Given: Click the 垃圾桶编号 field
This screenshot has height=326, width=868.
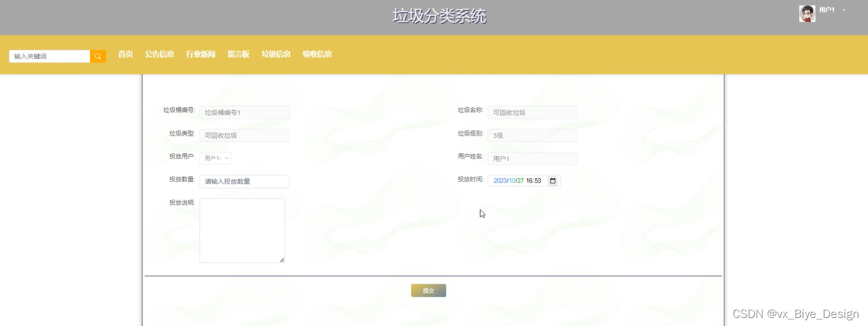Looking at the screenshot, I should point(244,112).
